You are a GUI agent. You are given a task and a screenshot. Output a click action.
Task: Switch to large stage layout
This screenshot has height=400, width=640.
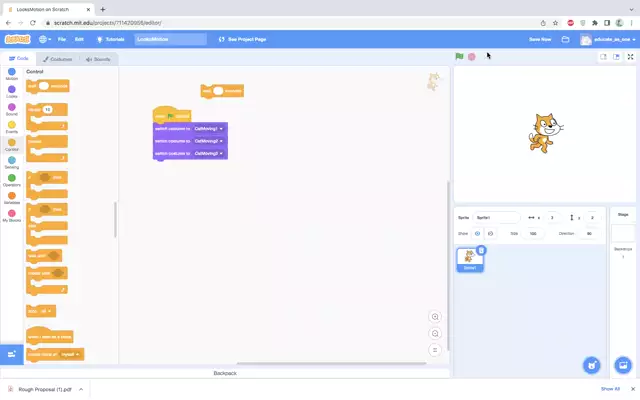coord(616,57)
